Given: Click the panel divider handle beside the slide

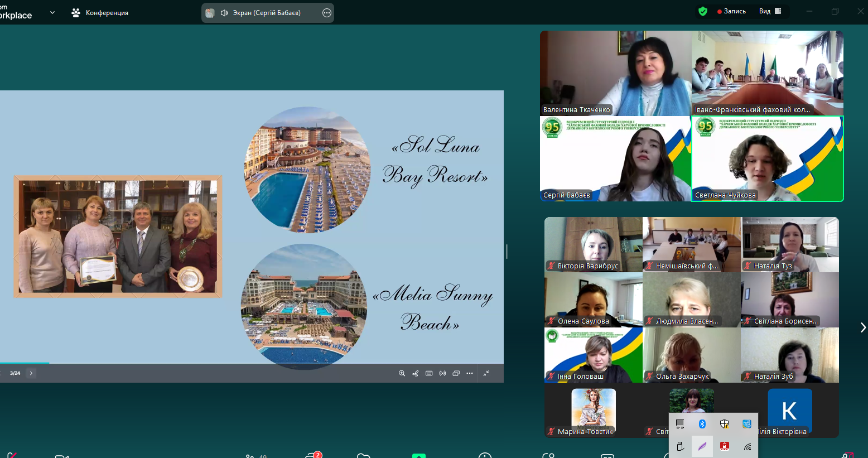Looking at the screenshot, I should point(507,252).
